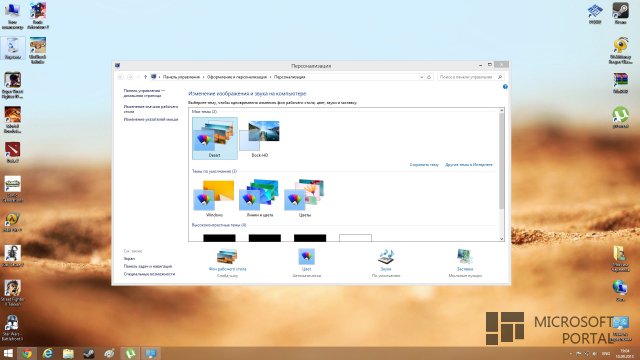
Task: Open the Color (Цвет) settings icon
Action: tap(306, 256)
